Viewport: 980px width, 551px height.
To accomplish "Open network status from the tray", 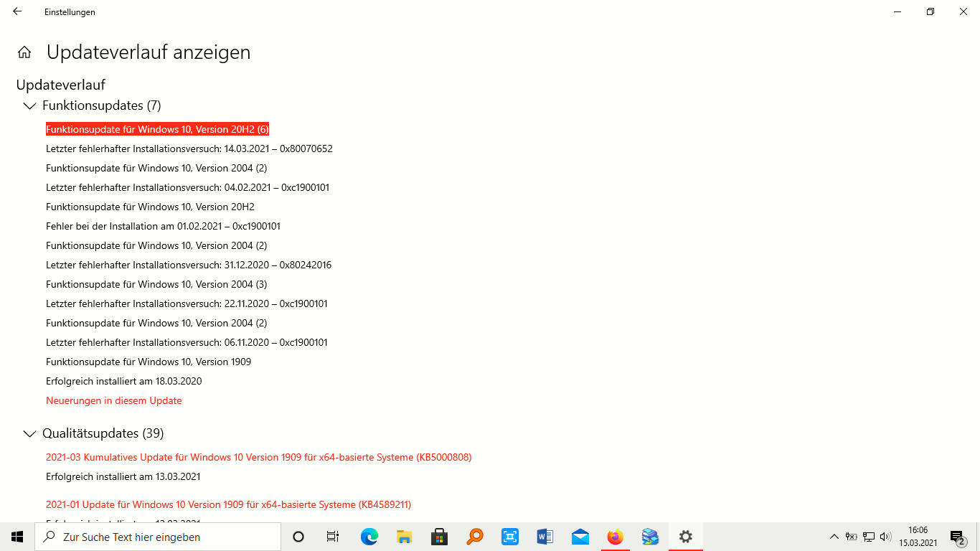I will click(869, 537).
